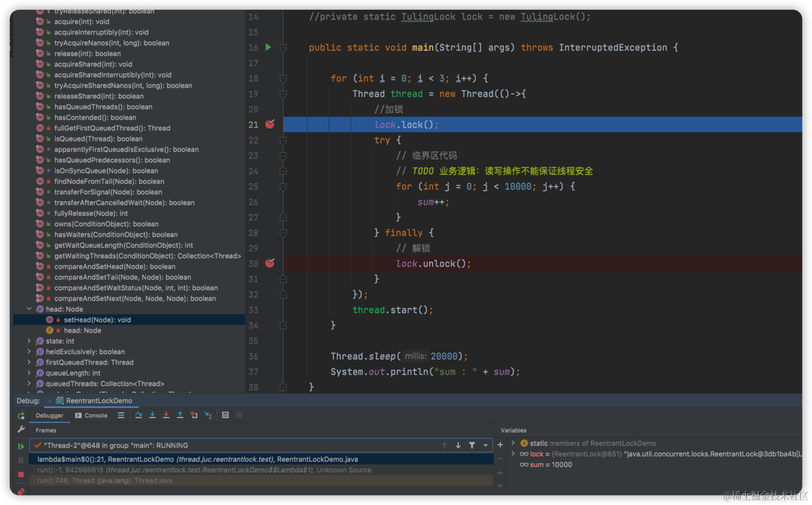Click the Rerun ReentrantLockDemo icon
The width and height of the screenshot is (812, 505).
click(21, 416)
